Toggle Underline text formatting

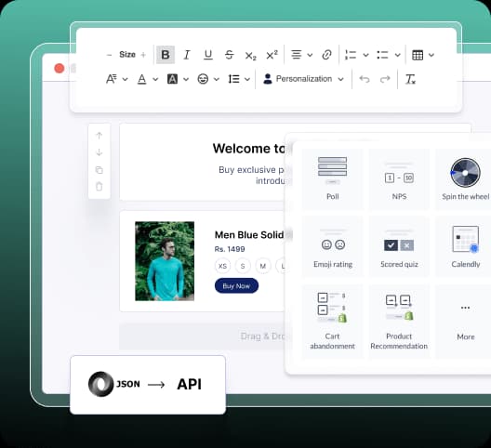pos(208,55)
